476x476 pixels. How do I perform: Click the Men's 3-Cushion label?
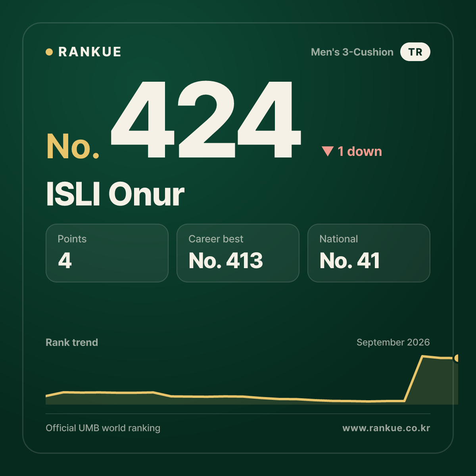click(352, 52)
